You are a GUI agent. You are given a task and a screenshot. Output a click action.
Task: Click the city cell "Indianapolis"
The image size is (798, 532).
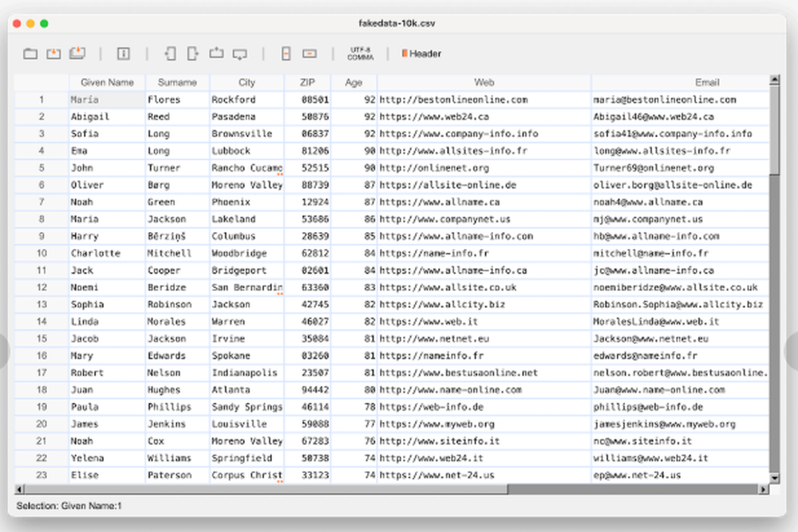[247, 372]
